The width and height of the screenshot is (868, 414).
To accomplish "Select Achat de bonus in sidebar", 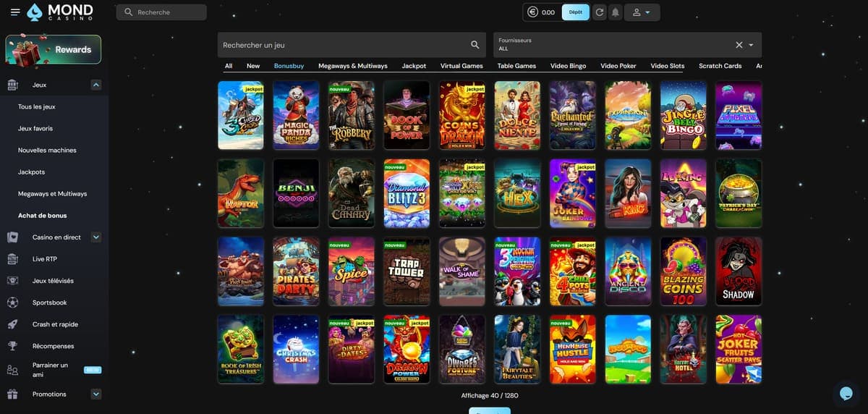I will click(43, 216).
